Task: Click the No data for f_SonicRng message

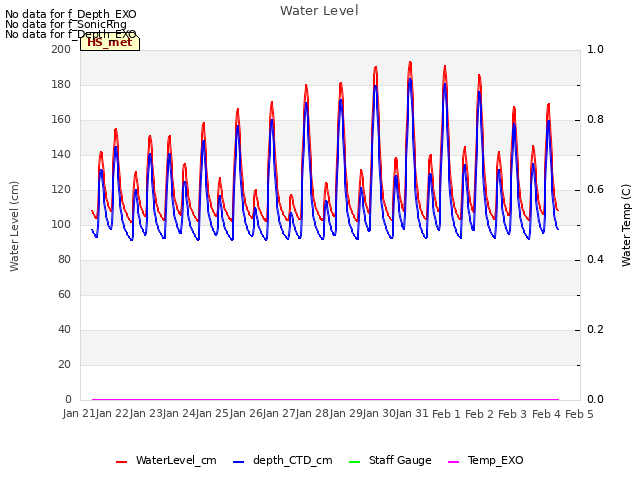Action: [x=66, y=24]
